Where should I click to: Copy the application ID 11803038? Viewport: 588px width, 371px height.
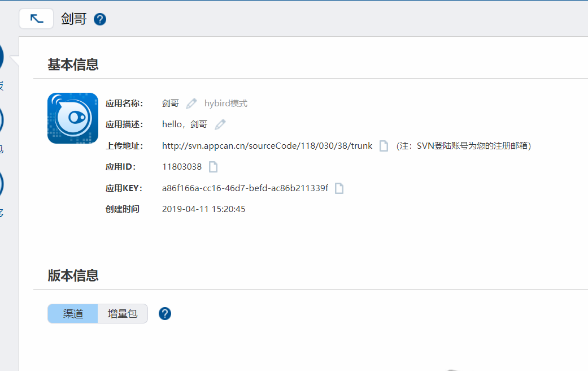point(213,167)
